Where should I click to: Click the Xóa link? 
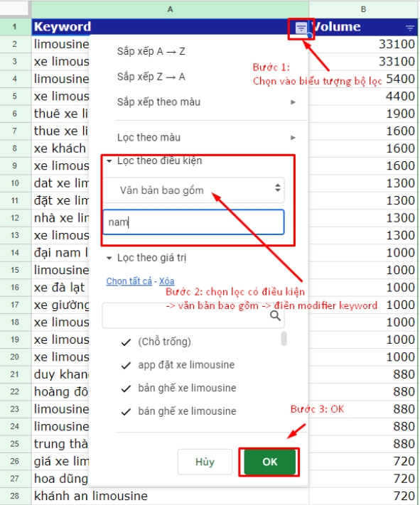[166, 281]
